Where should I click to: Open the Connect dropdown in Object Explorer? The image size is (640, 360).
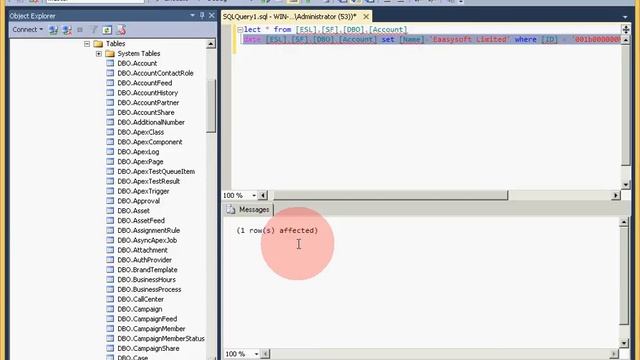[x=27, y=29]
